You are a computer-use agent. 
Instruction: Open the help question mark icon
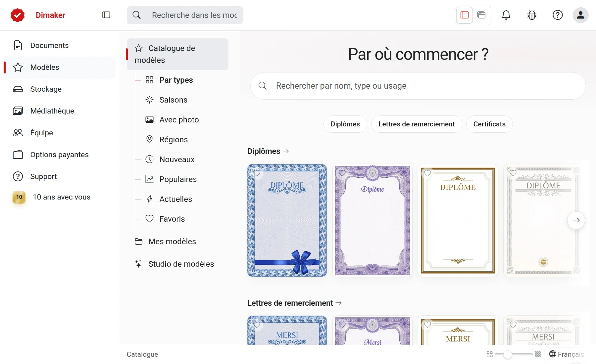coord(558,15)
